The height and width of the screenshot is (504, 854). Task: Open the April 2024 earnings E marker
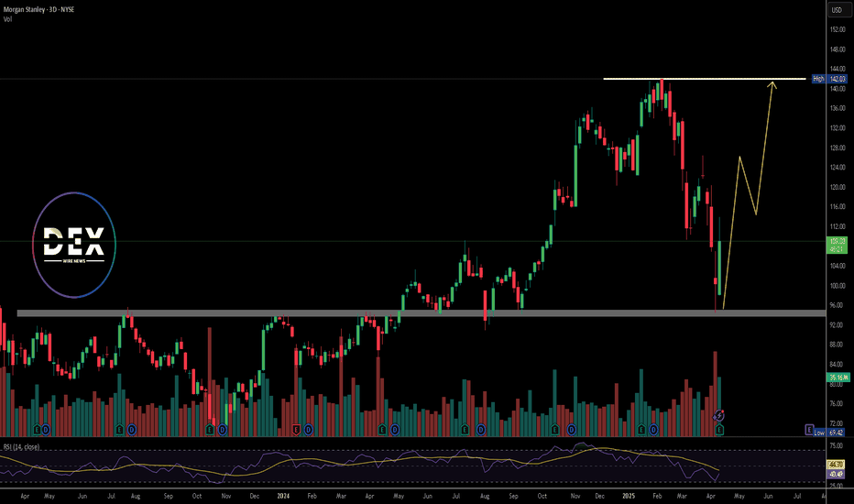pyautogui.click(x=382, y=430)
